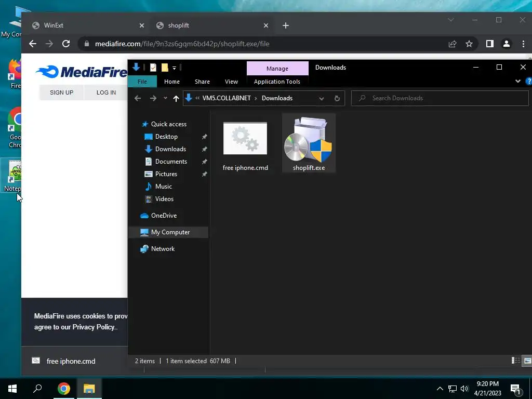Click Chrome icon on the taskbar
The height and width of the screenshot is (399, 532).
tap(63, 388)
